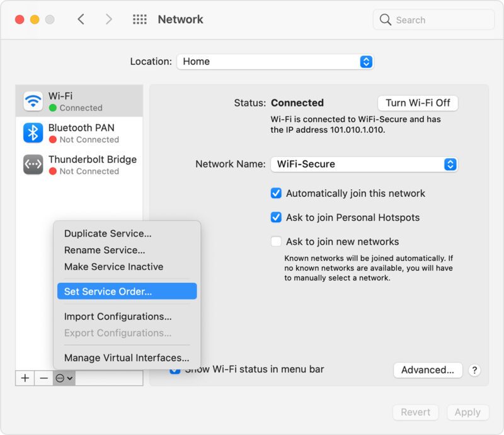The height and width of the screenshot is (435, 504).
Task: Select the Thunderbolt Bridge service icon
Action: point(33,165)
